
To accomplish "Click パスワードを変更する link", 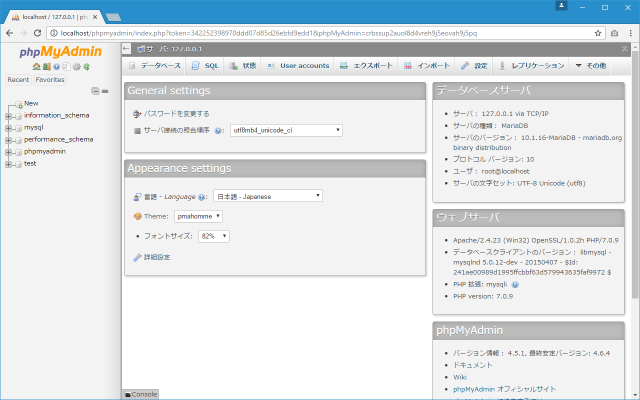I will (x=176, y=114).
